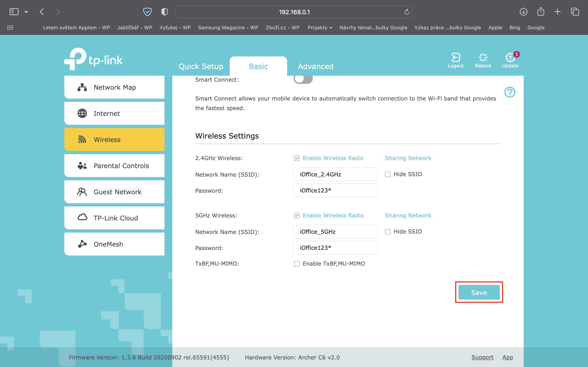The height and width of the screenshot is (367, 588).
Task: Switch to the Advanced tab
Action: tap(315, 66)
